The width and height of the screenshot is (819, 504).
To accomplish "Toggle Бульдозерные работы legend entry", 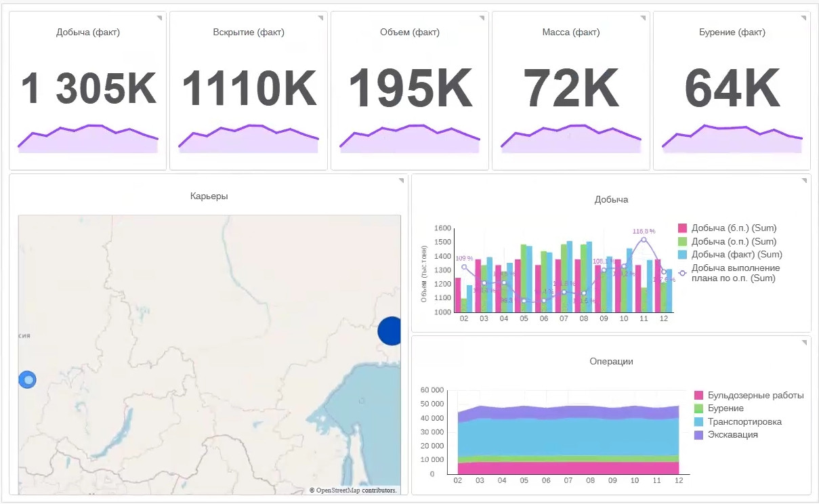I will pyautogui.click(x=749, y=395).
